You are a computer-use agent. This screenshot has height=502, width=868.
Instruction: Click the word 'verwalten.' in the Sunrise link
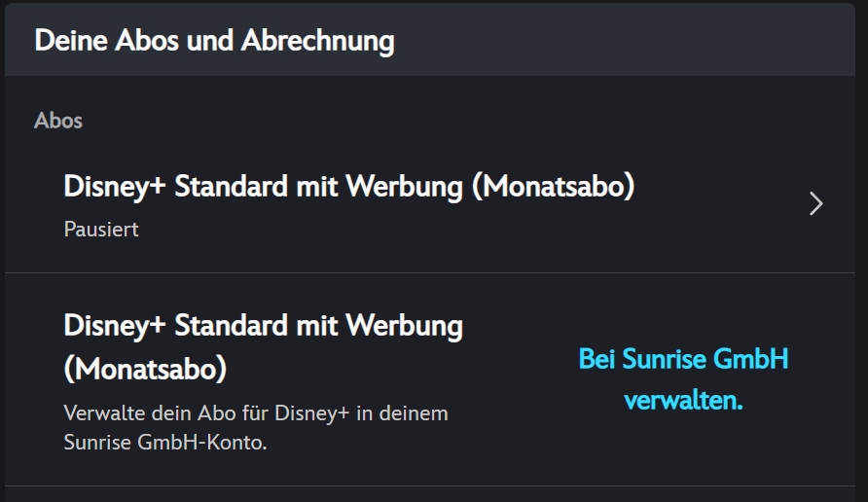[683, 401]
